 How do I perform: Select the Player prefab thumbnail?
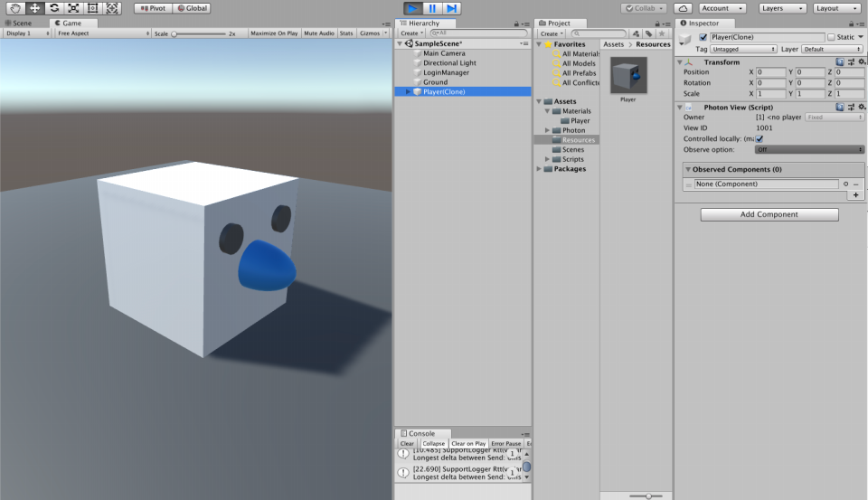[628, 75]
